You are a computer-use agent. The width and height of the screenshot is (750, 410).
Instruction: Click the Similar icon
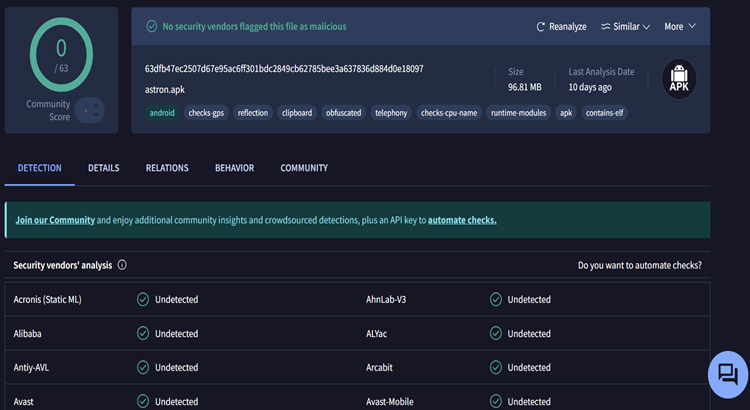point(606,26)
